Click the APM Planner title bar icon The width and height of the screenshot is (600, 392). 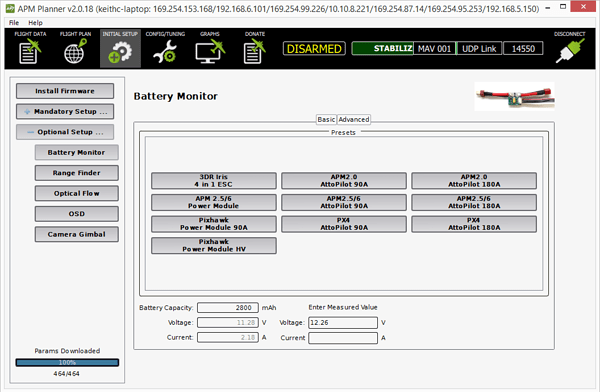[10, 8]
